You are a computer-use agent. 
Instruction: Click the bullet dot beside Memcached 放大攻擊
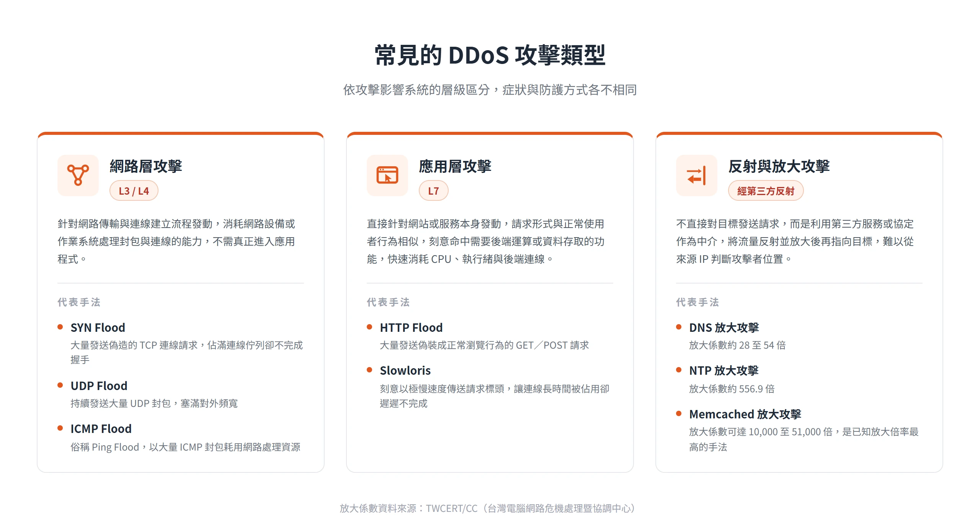pyautogui.click(x=679, y=413)
